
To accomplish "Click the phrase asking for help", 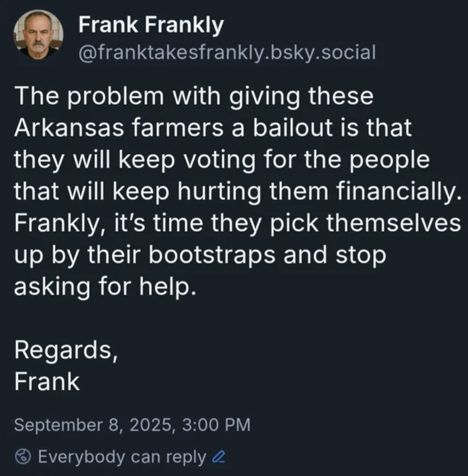I will (x=105, y=287).
